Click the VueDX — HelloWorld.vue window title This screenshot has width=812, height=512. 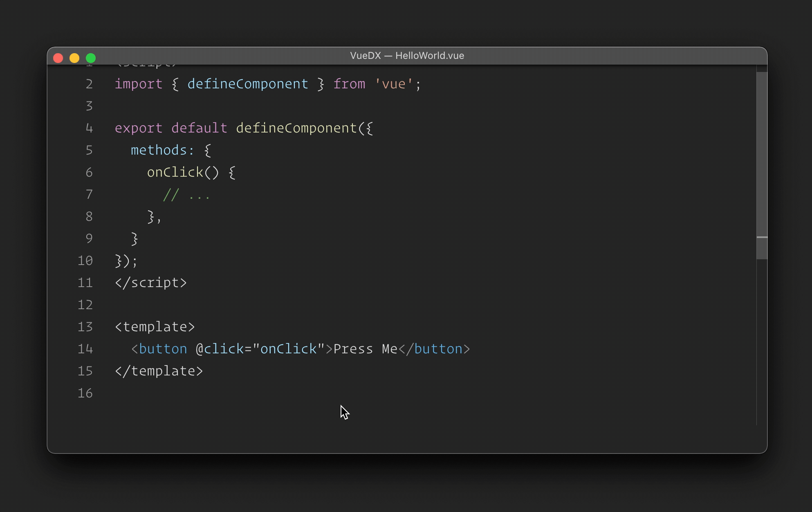coord(407,56)
